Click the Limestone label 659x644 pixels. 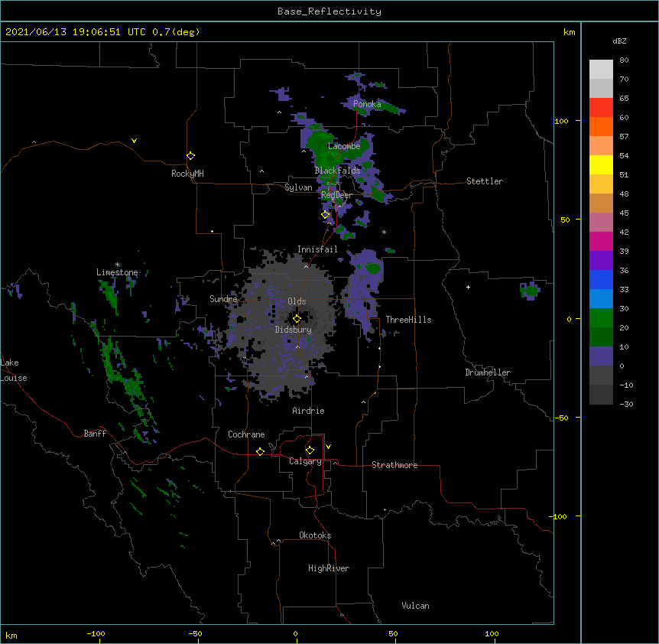click(117, 272)
